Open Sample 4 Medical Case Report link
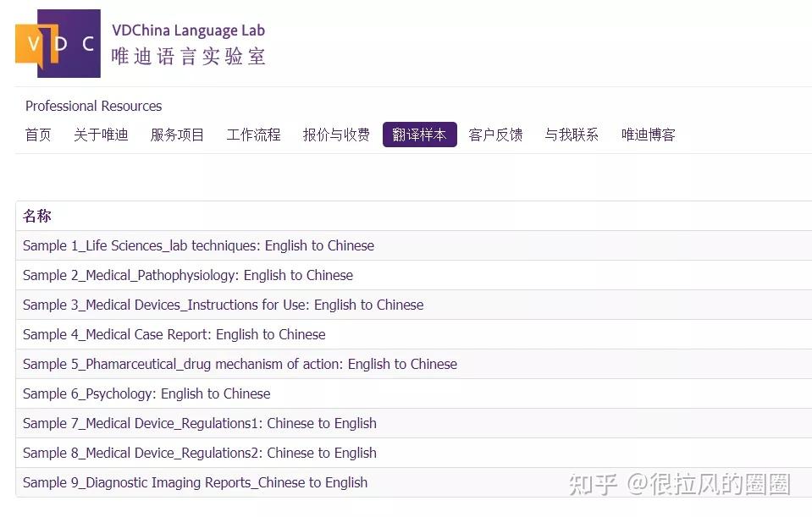The image size is (812, 517). click(174, 334)
